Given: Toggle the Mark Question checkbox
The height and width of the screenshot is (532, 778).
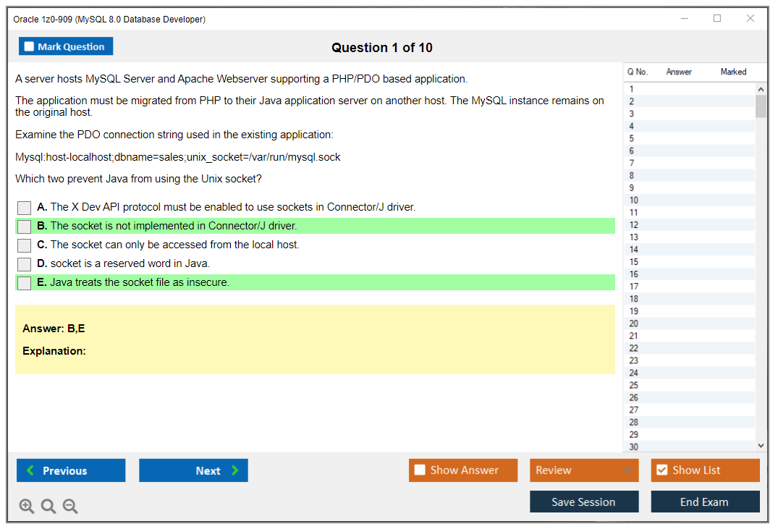Looking at the screenshot, I should pos(29,46).
